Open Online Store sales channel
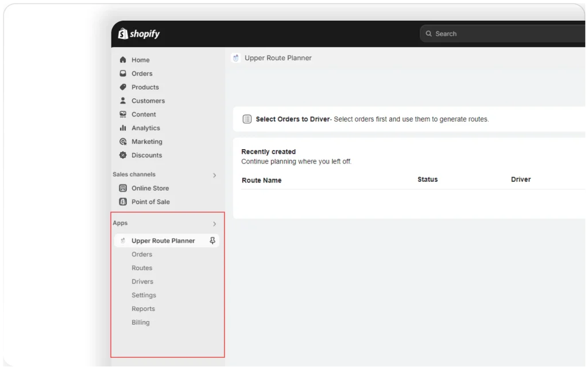Viewport: 588px width, 386px height. click(150, 188)
